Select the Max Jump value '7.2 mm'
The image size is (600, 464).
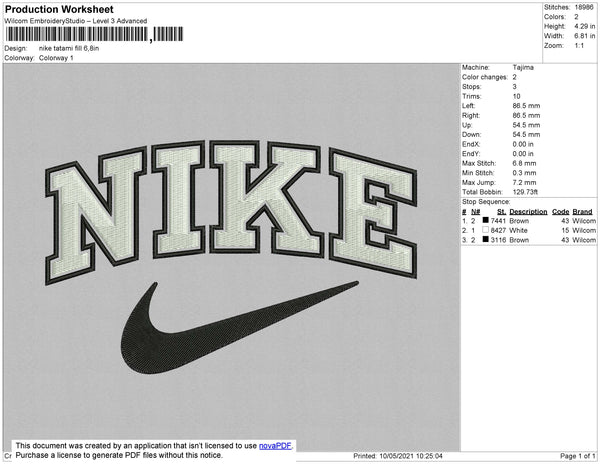524,182
